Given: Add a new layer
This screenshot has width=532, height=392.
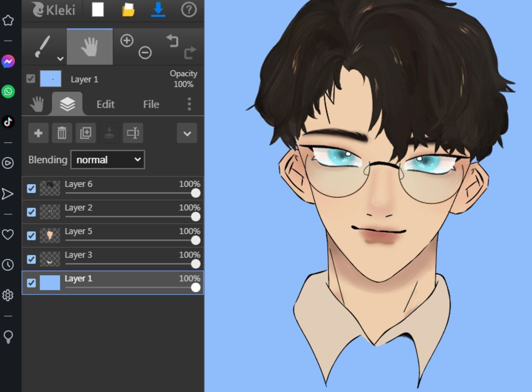Looking at the screenshot, I should tap(38, 133).
